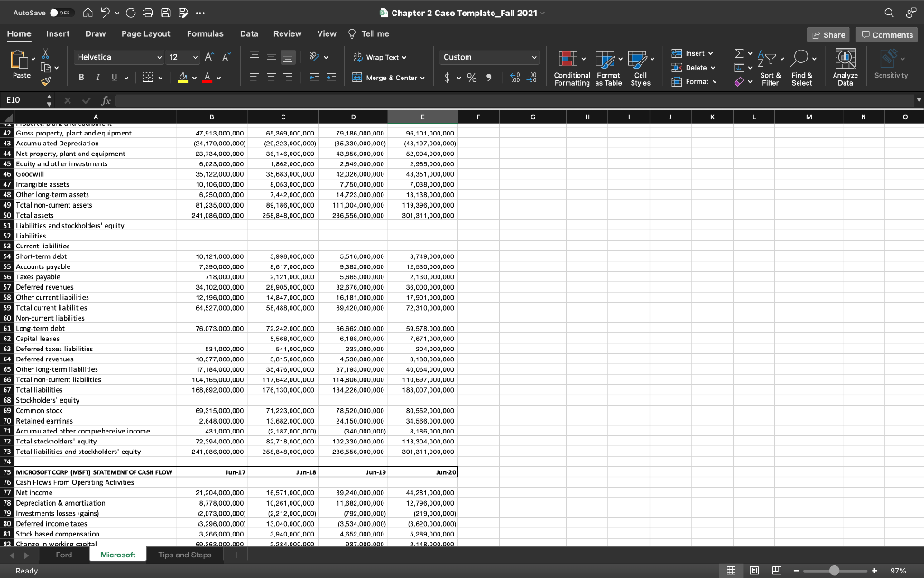The height and width of the screenshot is (578, 924).
Task: Cut selection with scissors icon
Action: click(x=45, y=54)
